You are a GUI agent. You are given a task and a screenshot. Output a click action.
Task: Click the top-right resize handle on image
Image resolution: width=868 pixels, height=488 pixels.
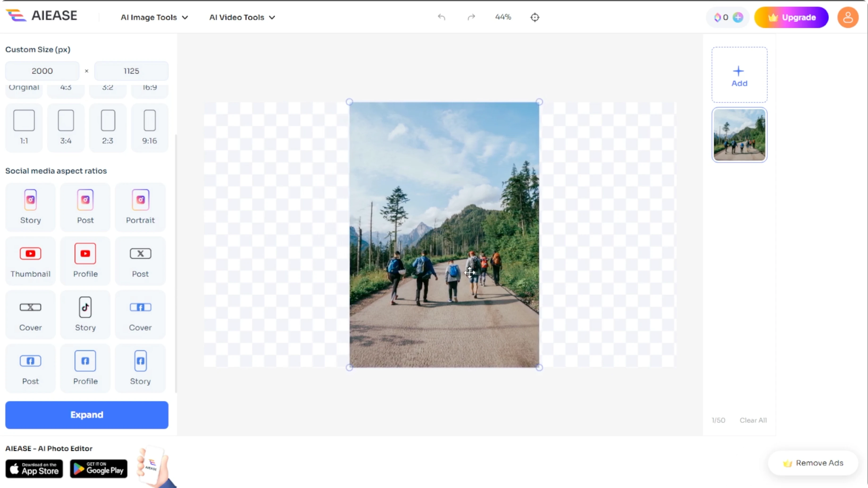pyautogui.click(x=539, y=102)
